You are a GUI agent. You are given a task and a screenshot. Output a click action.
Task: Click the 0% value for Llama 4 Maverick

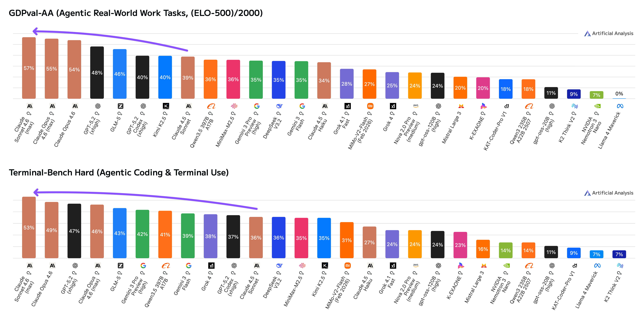click(619, 94)
